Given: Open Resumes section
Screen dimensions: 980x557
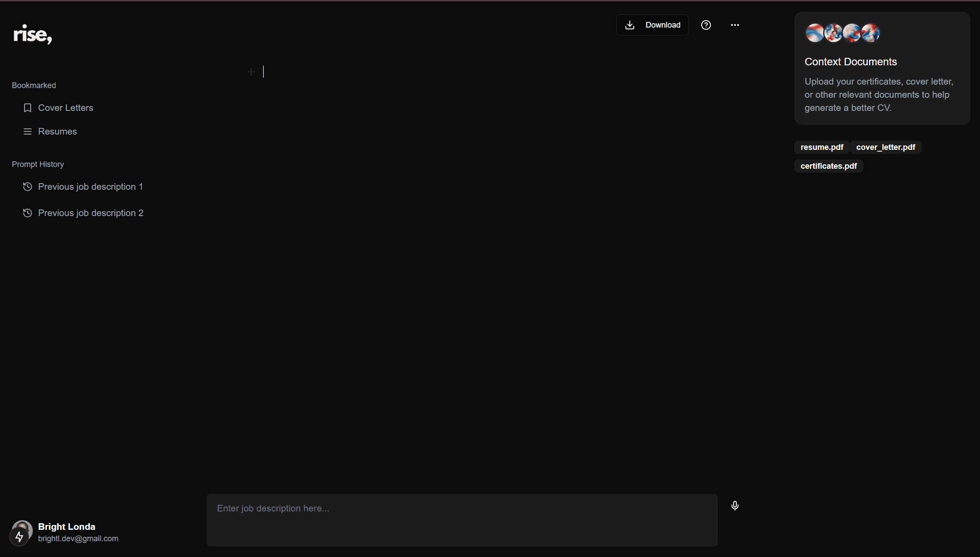Looking at the screenshot, I should click(x=57, y=131).
